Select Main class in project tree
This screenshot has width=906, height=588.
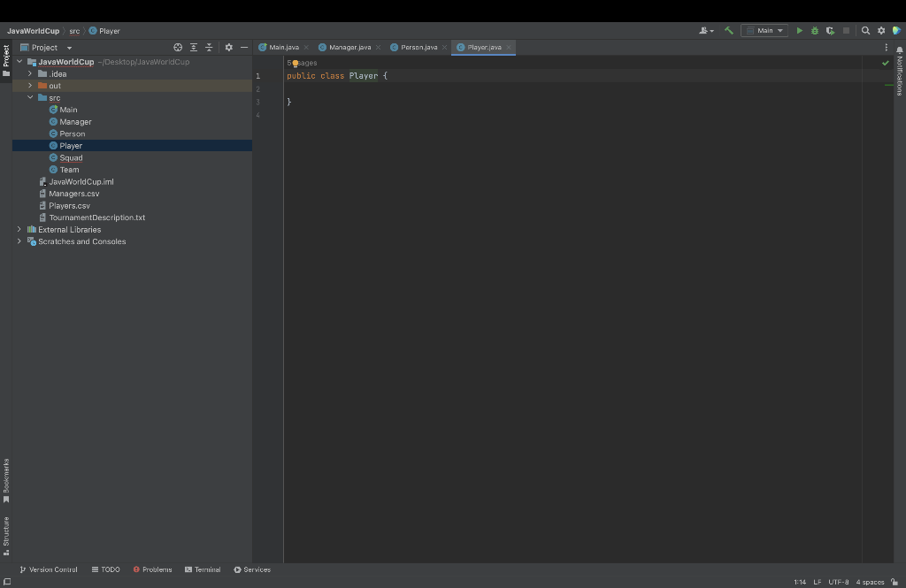(68, 110)
